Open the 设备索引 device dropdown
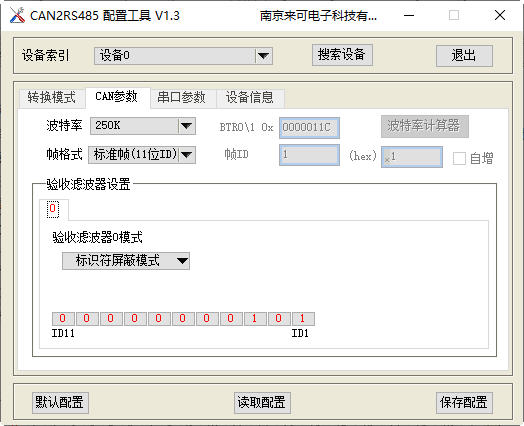Screen dimensions: 524x426 point(183,56)
